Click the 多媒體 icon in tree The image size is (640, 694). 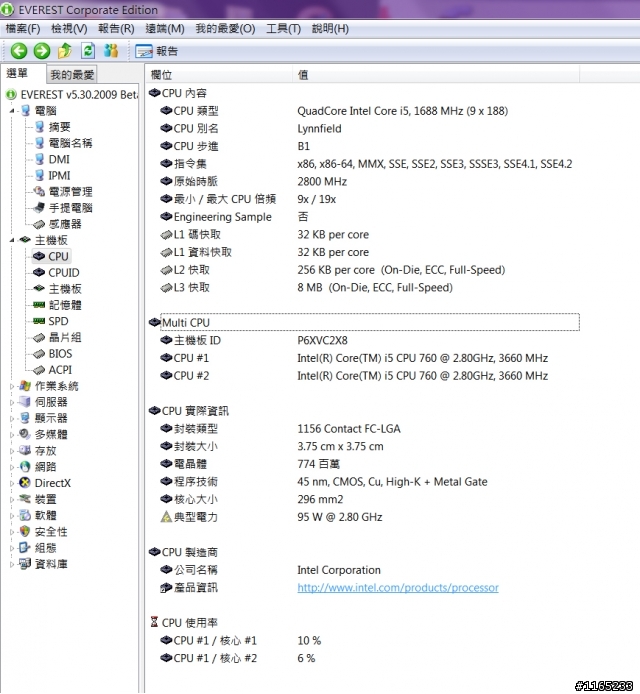(x=25, y=434)
